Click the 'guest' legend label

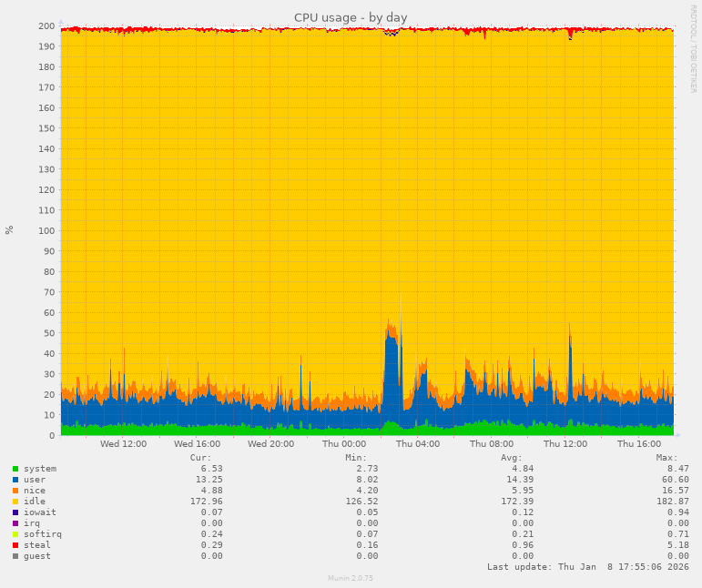[37, 556]
